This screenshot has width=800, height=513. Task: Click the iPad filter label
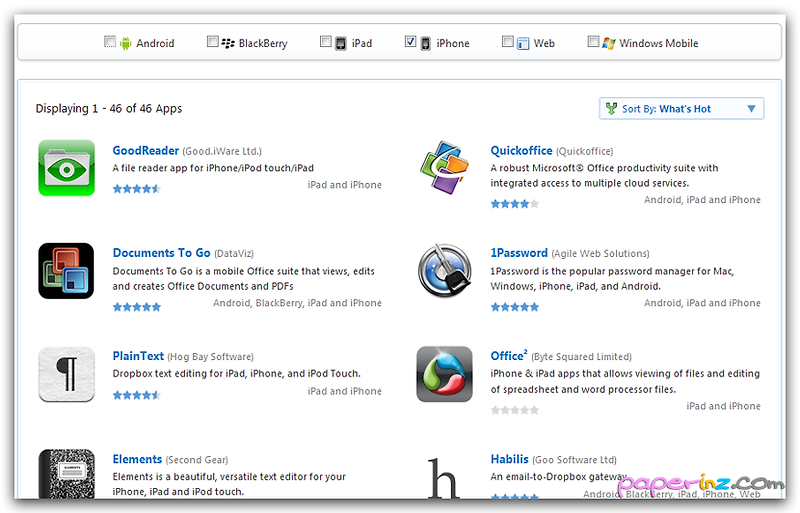click(x=362, y=43)
